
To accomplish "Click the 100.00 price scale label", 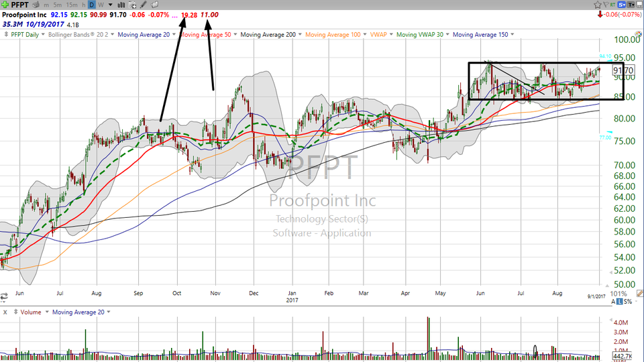I will coord(627,40).
